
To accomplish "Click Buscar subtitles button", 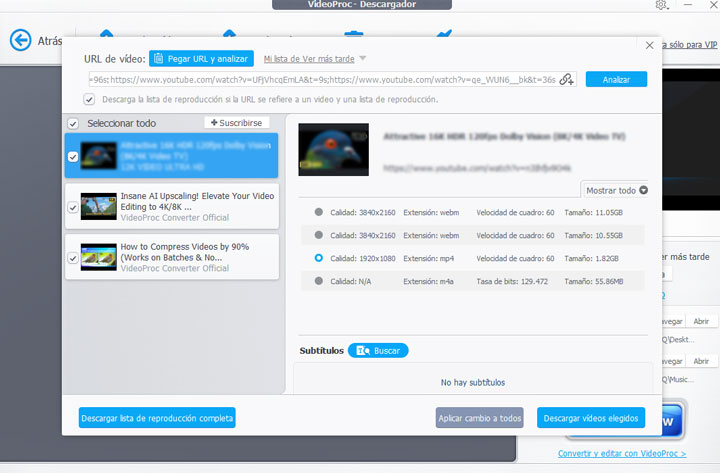I will (x=378, y=350).
